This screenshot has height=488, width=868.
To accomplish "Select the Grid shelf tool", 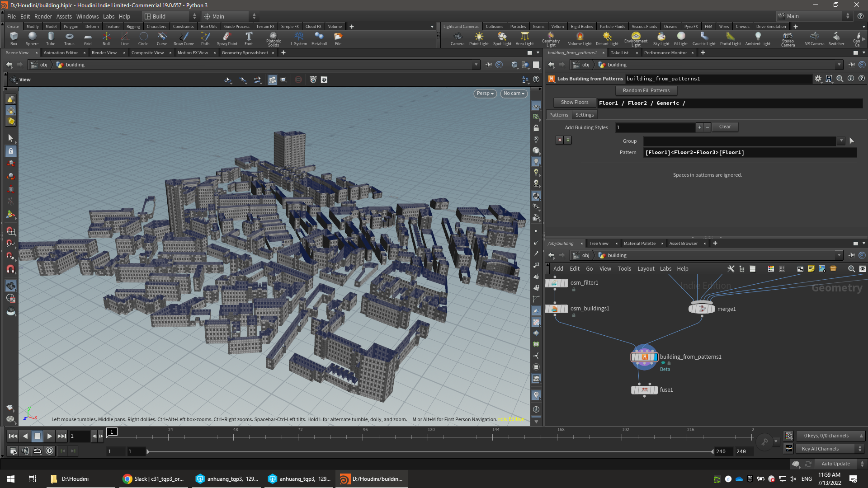I will pyautogui.click(x=88, y=38).
